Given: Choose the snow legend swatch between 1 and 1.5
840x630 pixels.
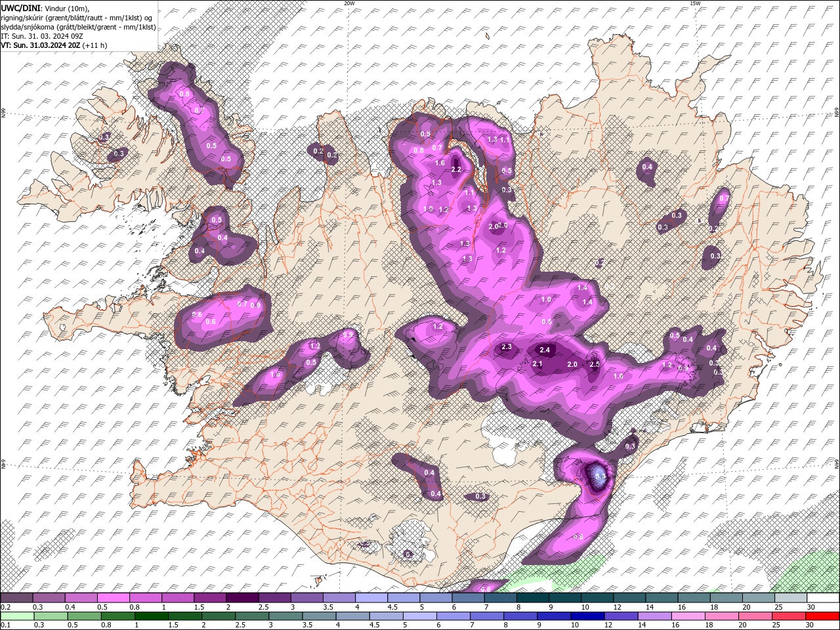Looking at the screenshot, I should [x=178, y=597].
